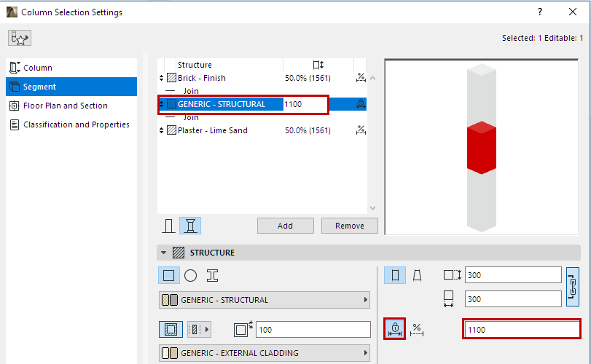Select the Plaster - Lime Sand segment row

(x=262, y=130)
